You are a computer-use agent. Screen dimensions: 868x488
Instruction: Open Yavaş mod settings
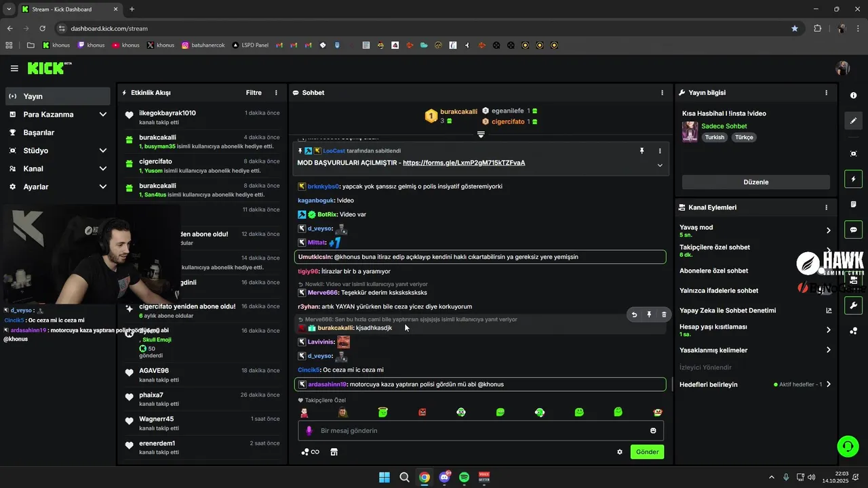[755, 230]
